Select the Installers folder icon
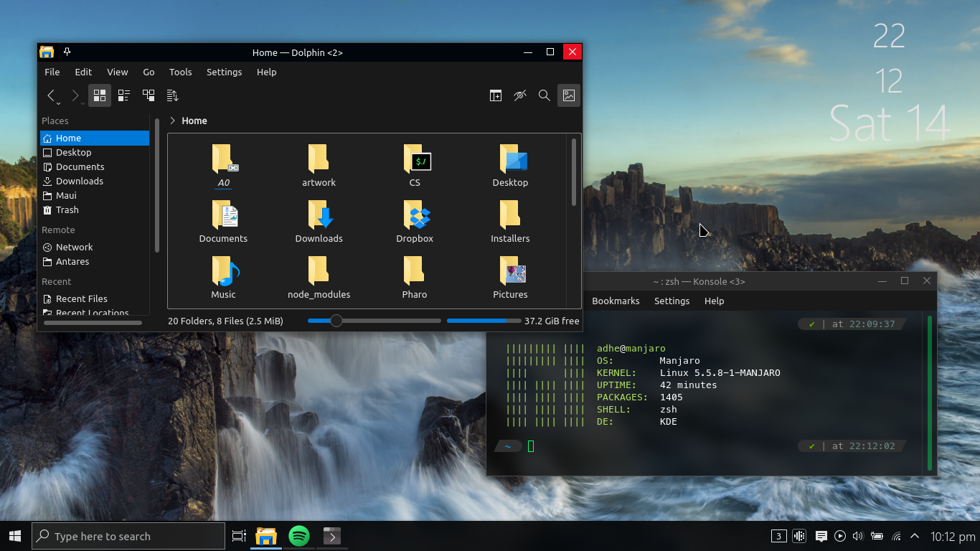980x551 pixels. click(x=510, y=215)
